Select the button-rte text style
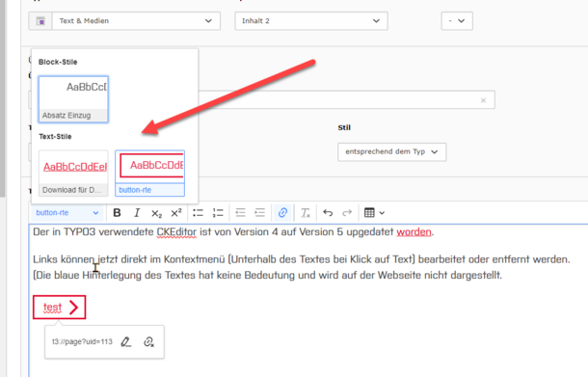 (x=149, y=174)
